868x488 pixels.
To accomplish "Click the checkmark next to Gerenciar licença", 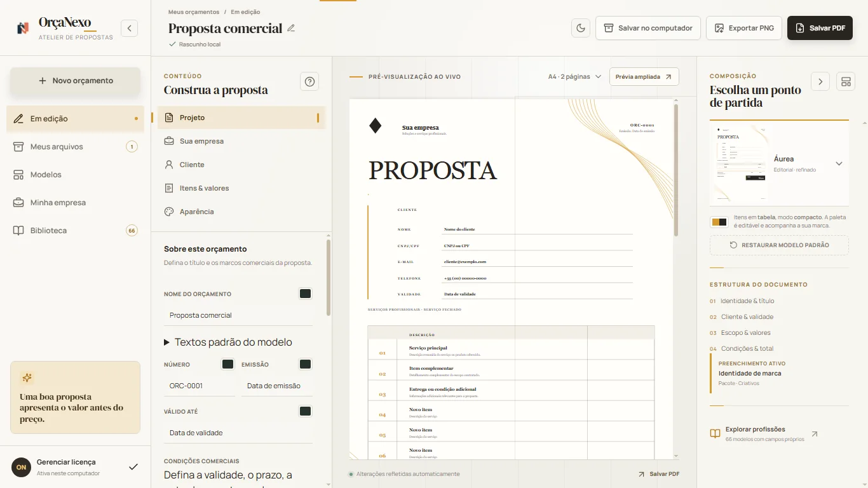I will coord(133,467).
